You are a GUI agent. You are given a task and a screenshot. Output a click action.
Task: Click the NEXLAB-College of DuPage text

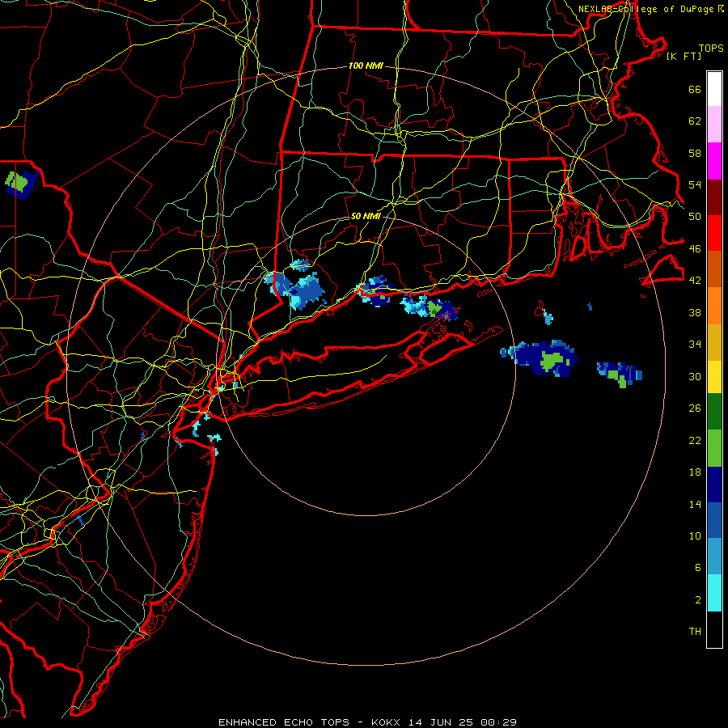click(x=646, y=9)
